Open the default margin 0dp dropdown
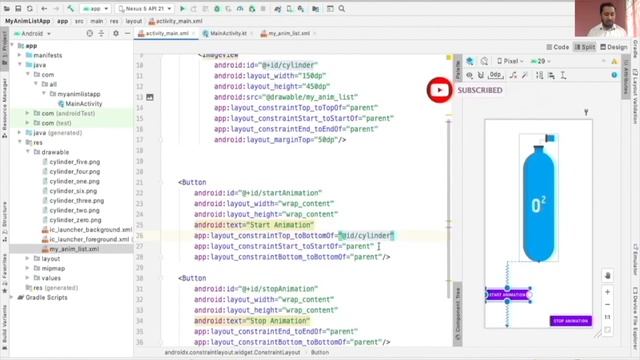The width and height of the screenshot is (640, 360). [x=496, y=75]
